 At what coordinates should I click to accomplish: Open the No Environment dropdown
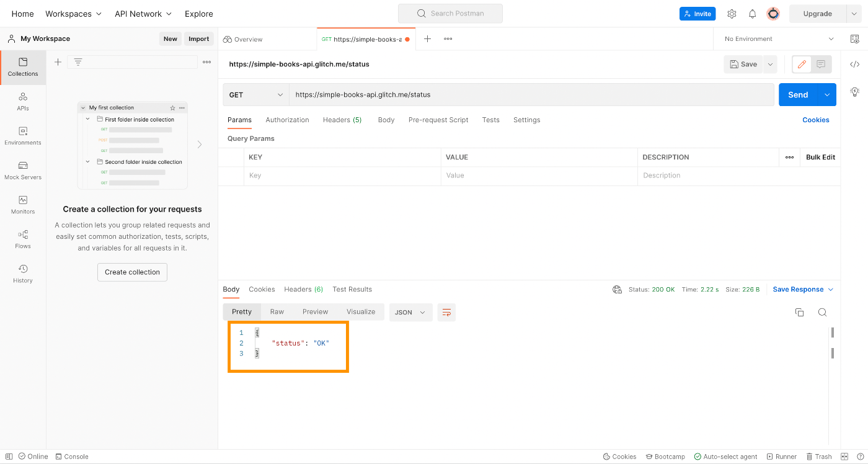click(779, 38)
